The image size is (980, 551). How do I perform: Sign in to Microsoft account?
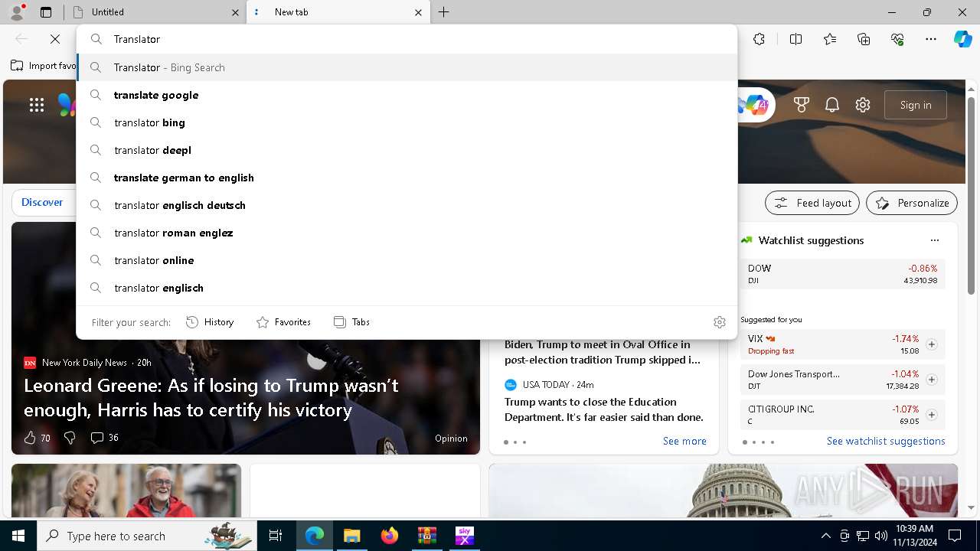tap(916, 106)
